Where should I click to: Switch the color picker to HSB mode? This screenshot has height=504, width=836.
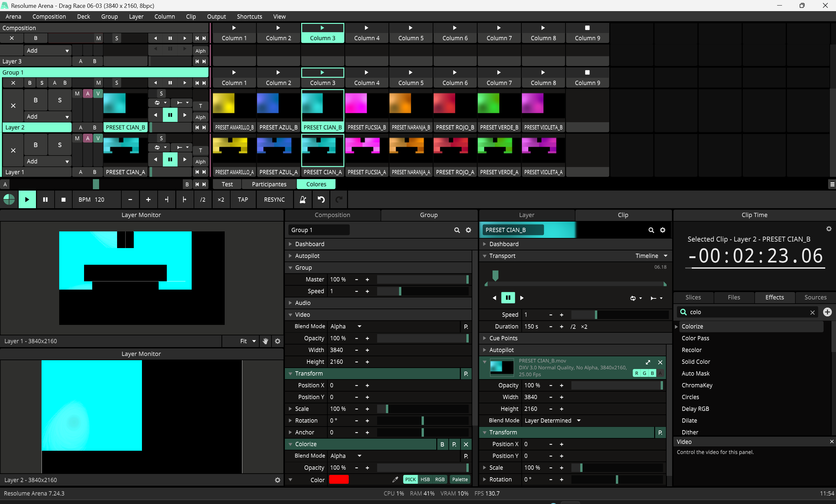pos(425,479)
